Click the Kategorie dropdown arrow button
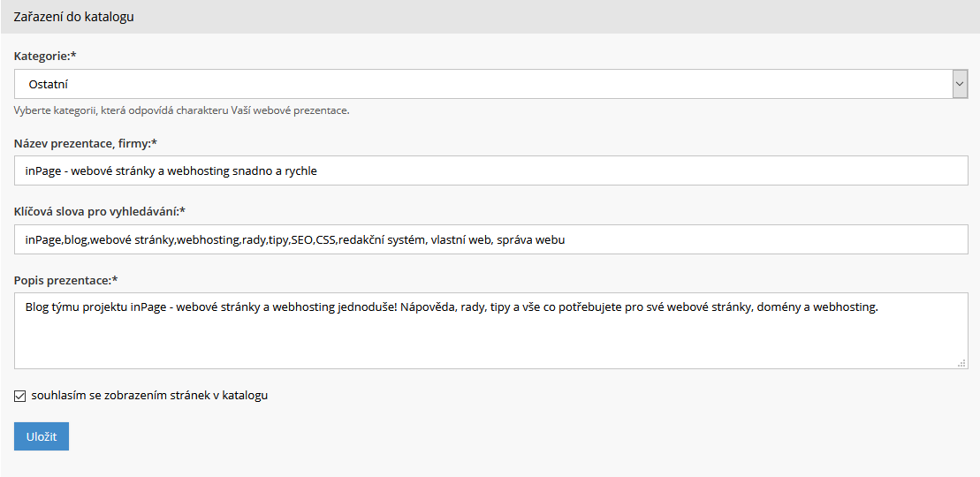The width and height of the screenshot is (980, 477). click(x=960, y=84)
